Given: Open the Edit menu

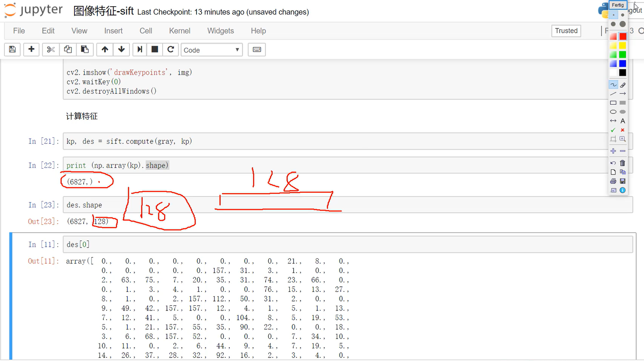Looking at the screenshot, I should [48, 31].
